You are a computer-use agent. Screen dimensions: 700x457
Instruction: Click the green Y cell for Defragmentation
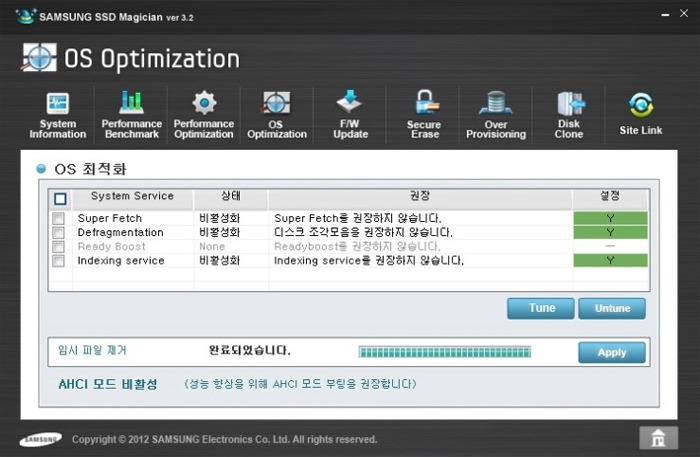[x=610, y=233]
